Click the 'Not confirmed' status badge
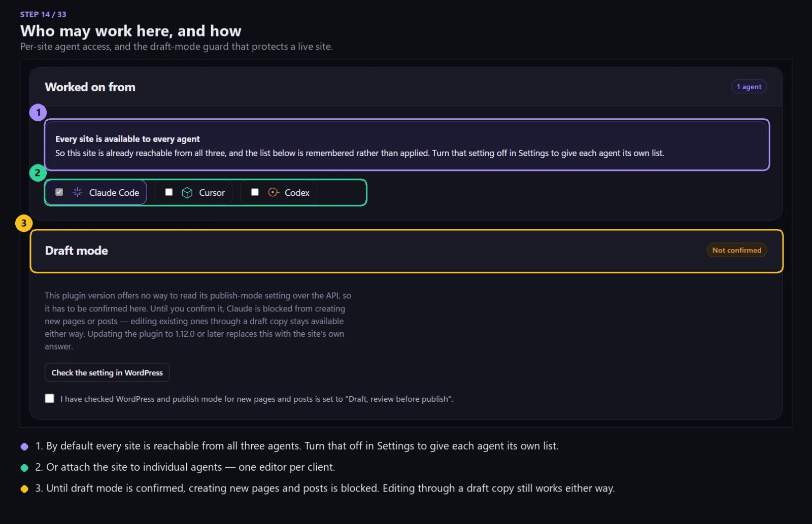 point(736,250)
